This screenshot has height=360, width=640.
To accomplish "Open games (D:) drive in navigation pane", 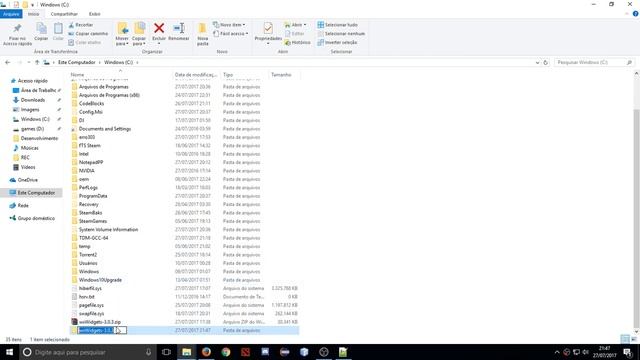I will click(x=32, y=129).
